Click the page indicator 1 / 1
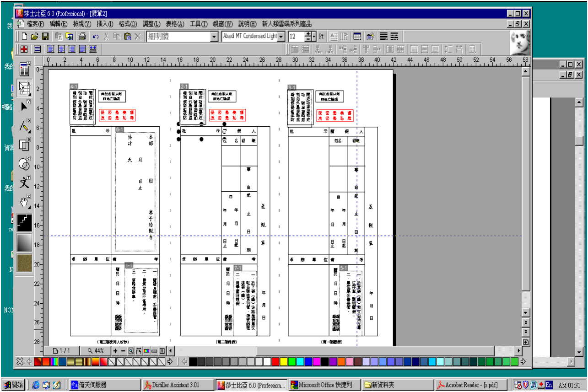 point(61,351)
